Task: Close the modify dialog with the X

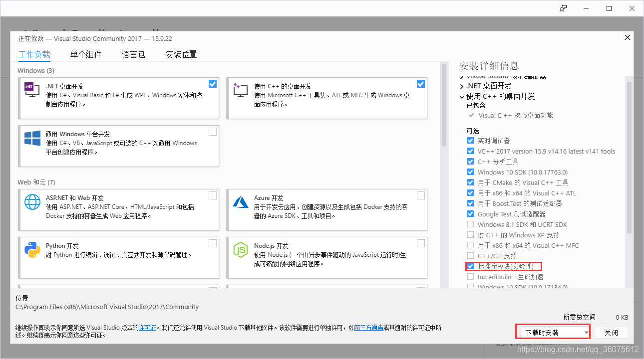Action: click(627, 37)
